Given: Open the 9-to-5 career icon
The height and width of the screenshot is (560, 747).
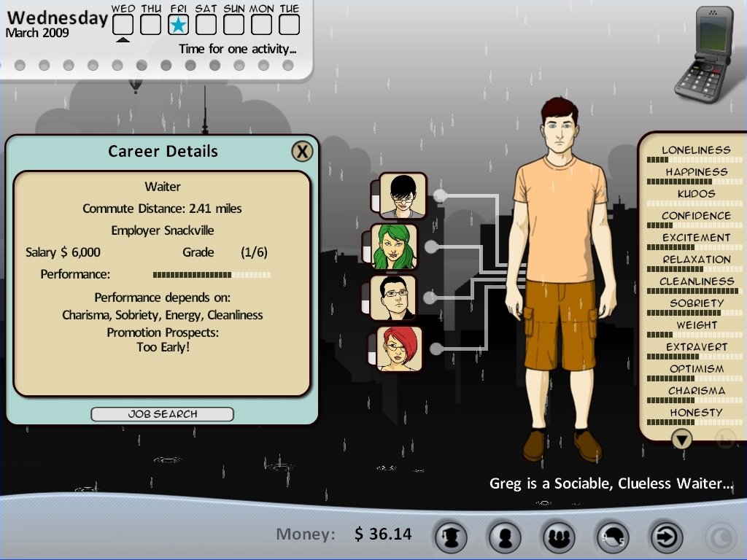Looking at the screenshot, I should click(612, 537).
